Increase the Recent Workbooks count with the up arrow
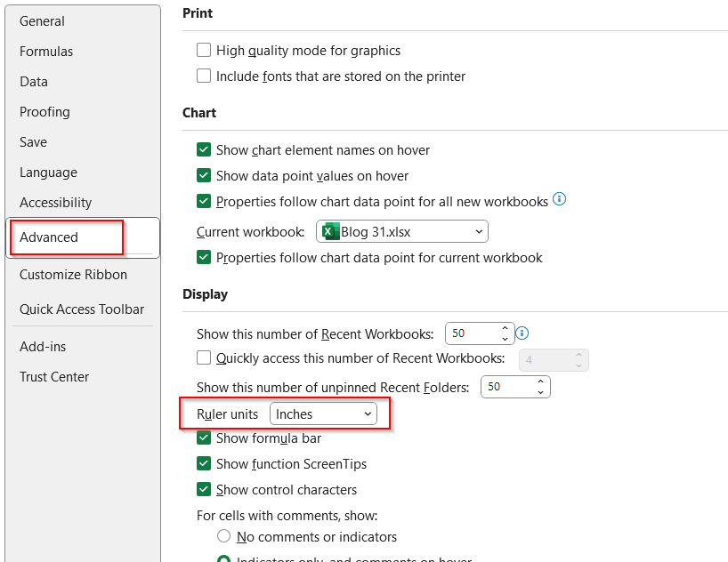Screen dimensions: 728x562 (x=506, y=328)
